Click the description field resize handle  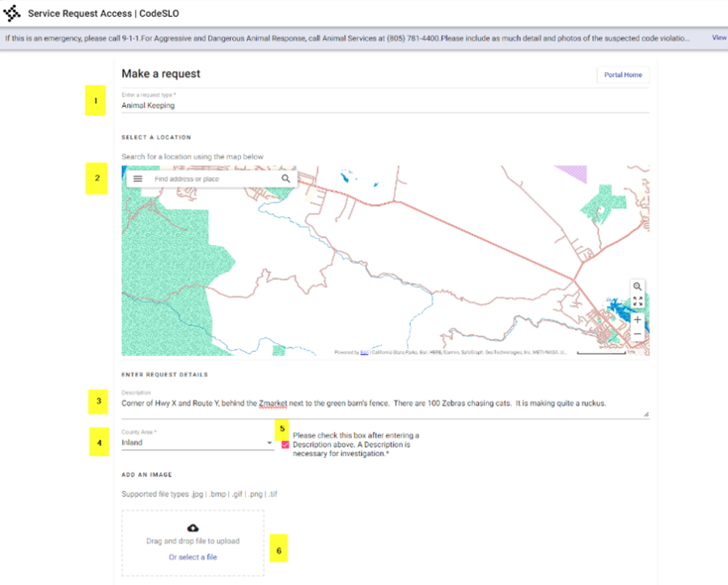(645, 413)
